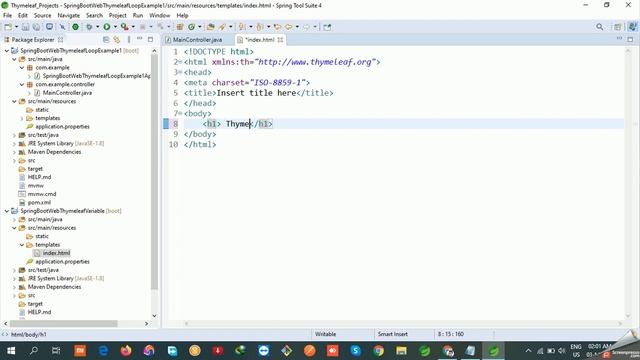Open Google Chrome from the taskbar
Image resolution: width=640 pixels, height=360 pixels.
click(x=378, y=351)
